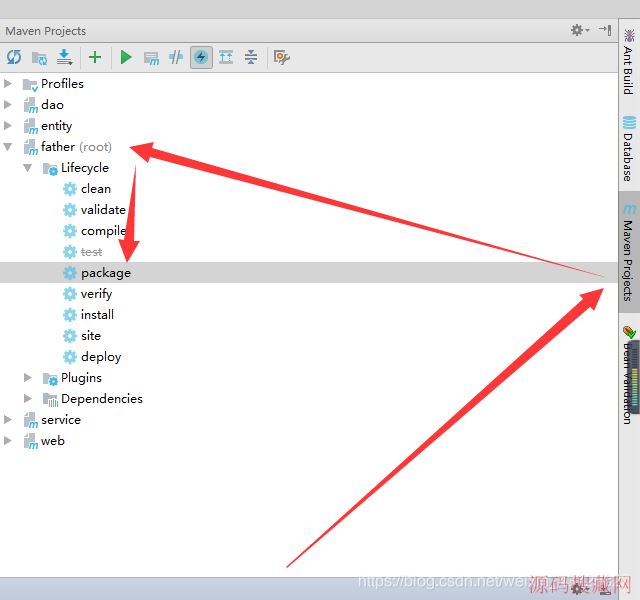This screenshot has width=640, height=600.
Task: Click Collapse All toolbar button
Action: tap(251, 58)
